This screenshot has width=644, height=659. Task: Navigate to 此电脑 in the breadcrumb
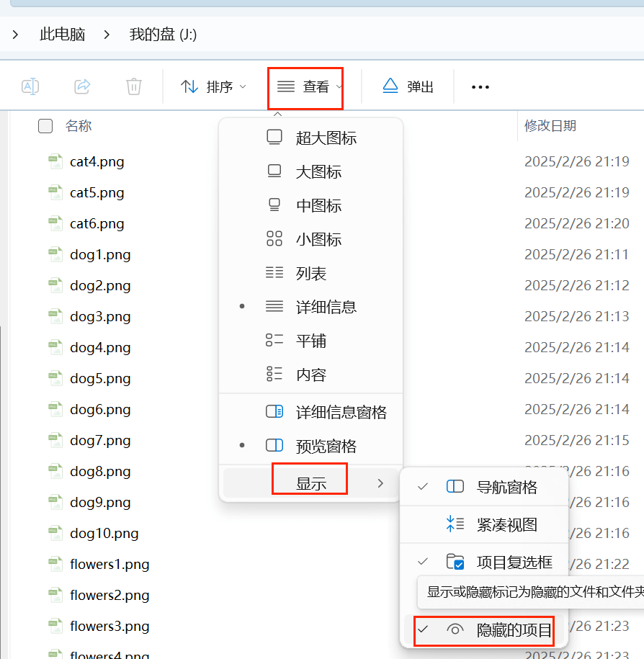click(62, 34)
